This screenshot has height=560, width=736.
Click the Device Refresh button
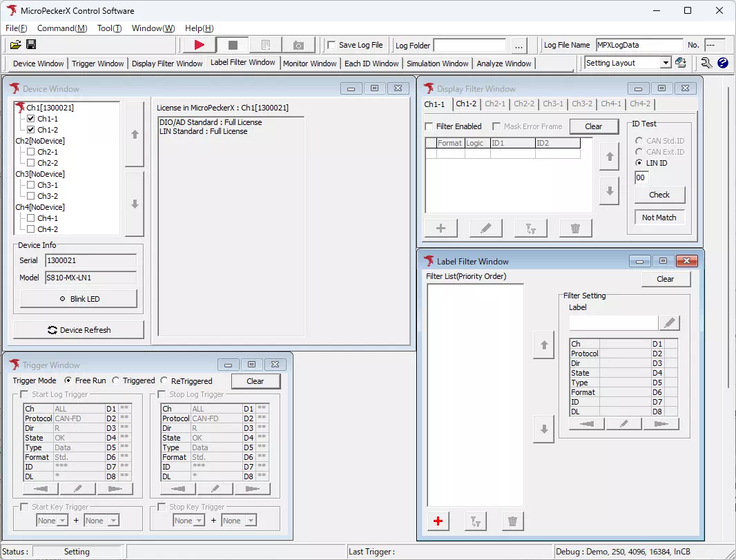pos(79,330)
